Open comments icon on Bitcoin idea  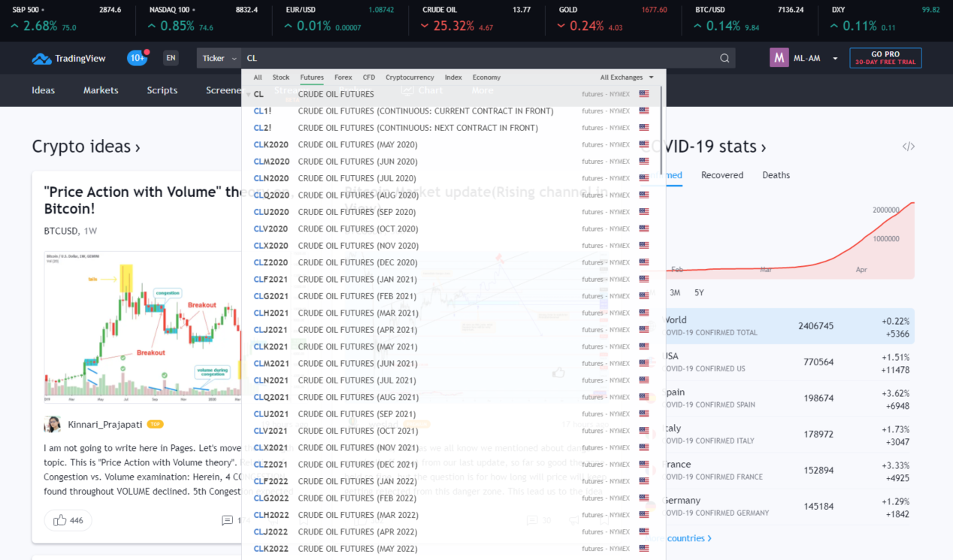[227, 520]
